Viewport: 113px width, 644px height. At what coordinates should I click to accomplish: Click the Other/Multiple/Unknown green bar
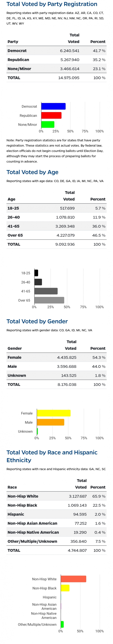coord(62,624)
